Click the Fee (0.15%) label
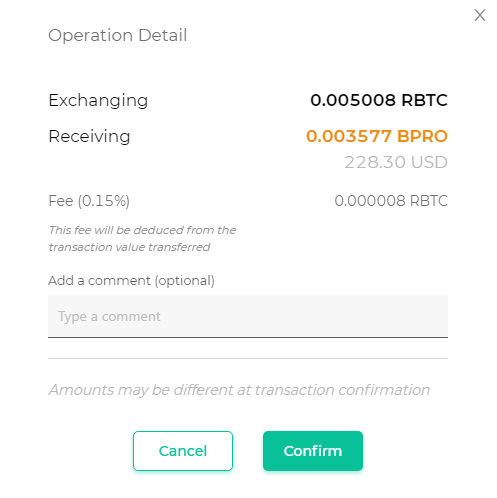 click(89, 201)
